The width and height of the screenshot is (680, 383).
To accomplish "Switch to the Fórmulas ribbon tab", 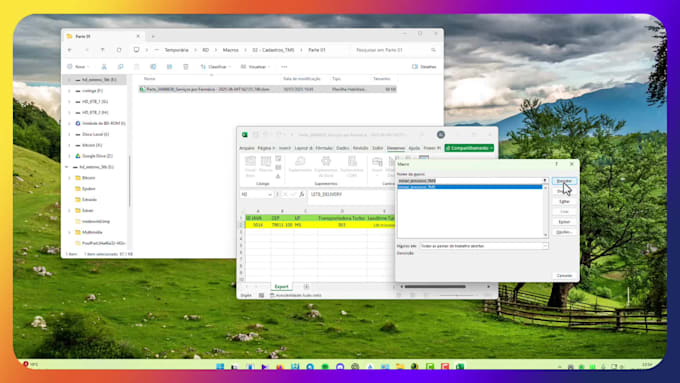I will [x=324, y=148].
